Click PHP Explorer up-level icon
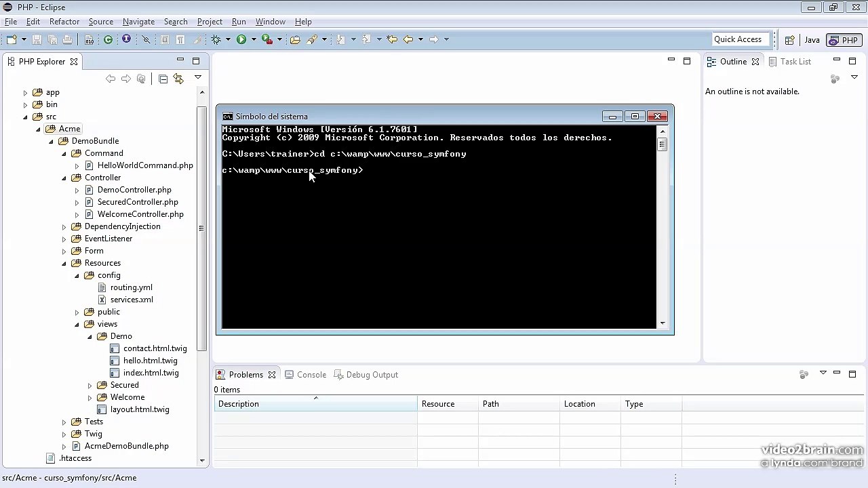The width and height of the screenshot is (868, 488). coord(141,79)
